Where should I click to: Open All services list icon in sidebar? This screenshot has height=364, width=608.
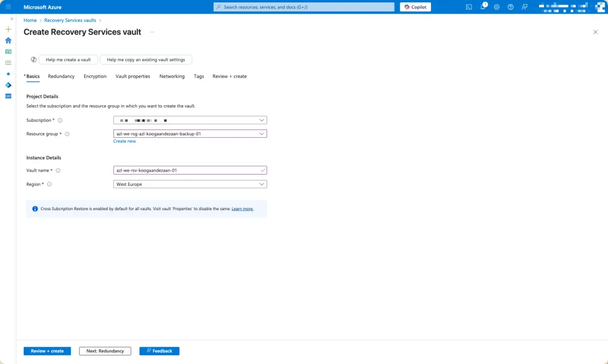(x=8, y=62)
